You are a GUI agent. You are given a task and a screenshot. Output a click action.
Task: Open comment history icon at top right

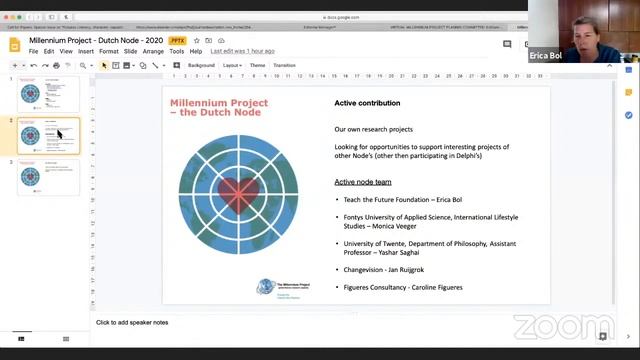tap(507, 44)
